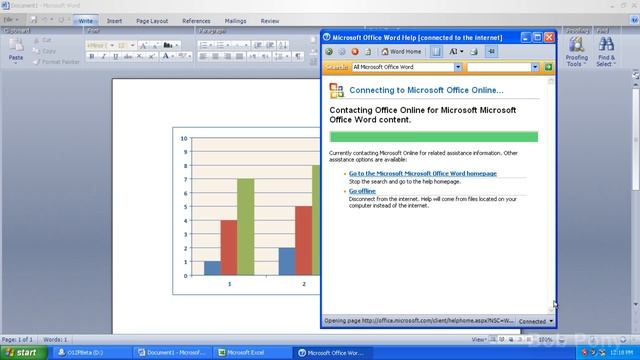This screenshot has width=640, height=360.
Task: Switch to the Insert tab
Action: [x=114, y=21]
